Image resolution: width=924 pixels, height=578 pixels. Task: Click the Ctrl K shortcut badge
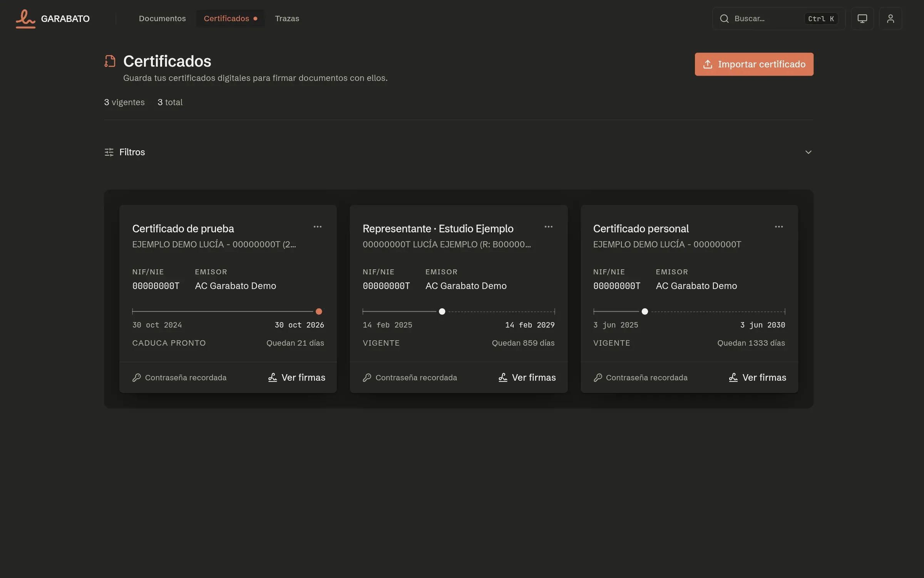pos(821,18)
